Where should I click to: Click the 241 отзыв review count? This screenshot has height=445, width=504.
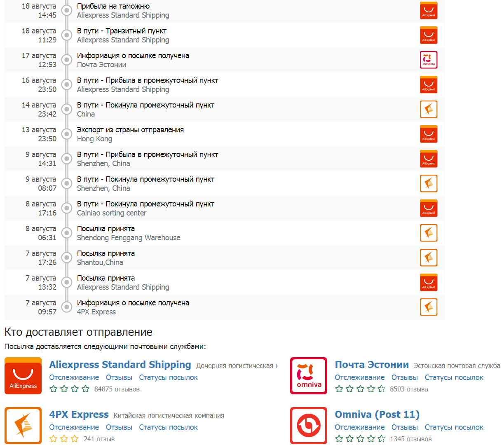coord(99,439)
